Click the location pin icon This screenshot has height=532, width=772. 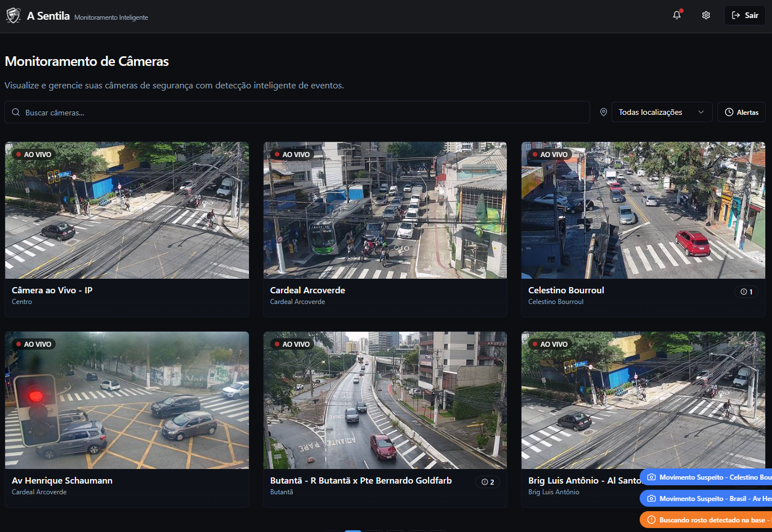pos(604,112)
